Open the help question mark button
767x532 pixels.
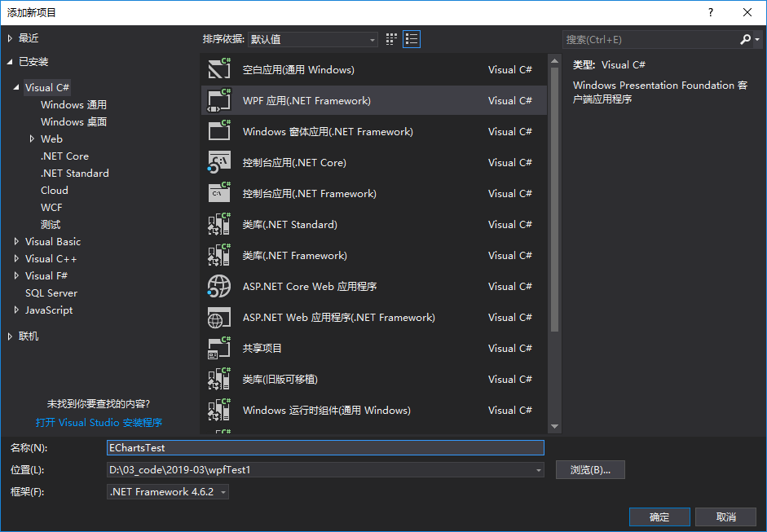(711, 13)
